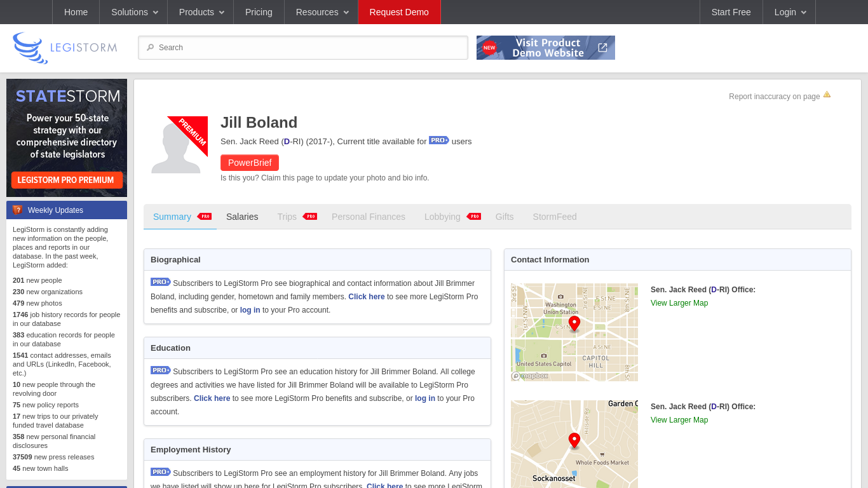Click the Contact Information section header
The height and width of the screenshot is (488, 868).
[677, 260]
